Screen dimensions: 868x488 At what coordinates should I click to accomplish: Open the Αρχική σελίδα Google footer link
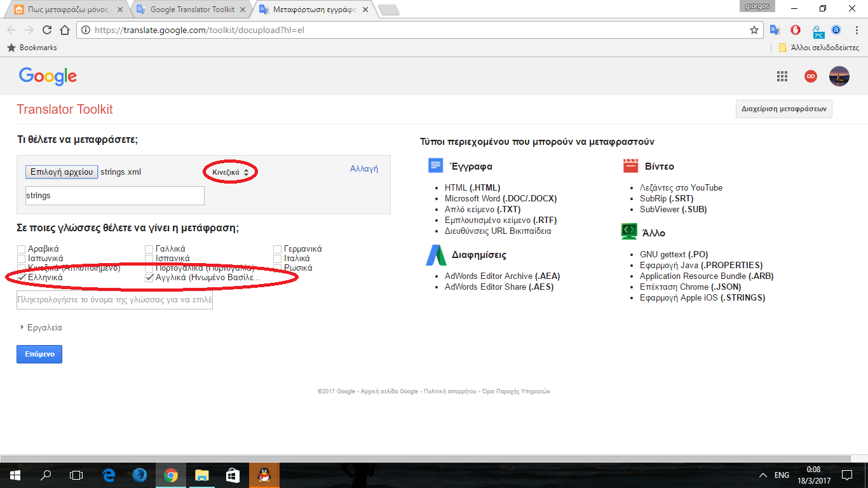[390, 391]
